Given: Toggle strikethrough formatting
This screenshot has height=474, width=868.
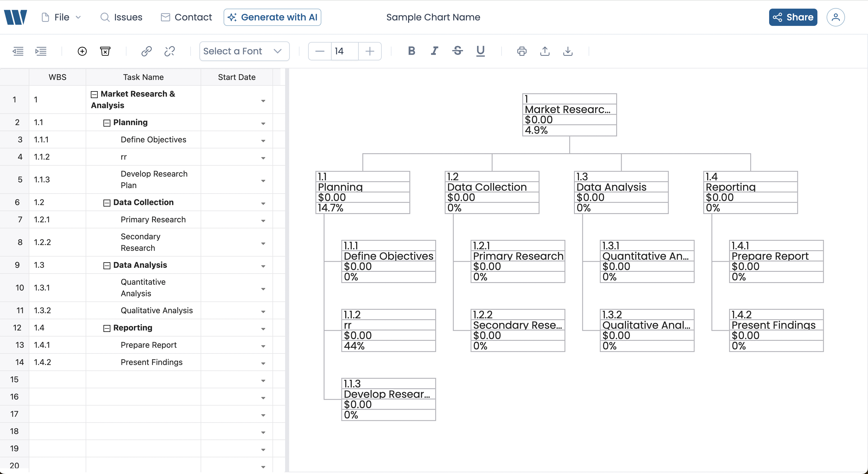Looking at the screenshot, I should (x=457, y=51).
